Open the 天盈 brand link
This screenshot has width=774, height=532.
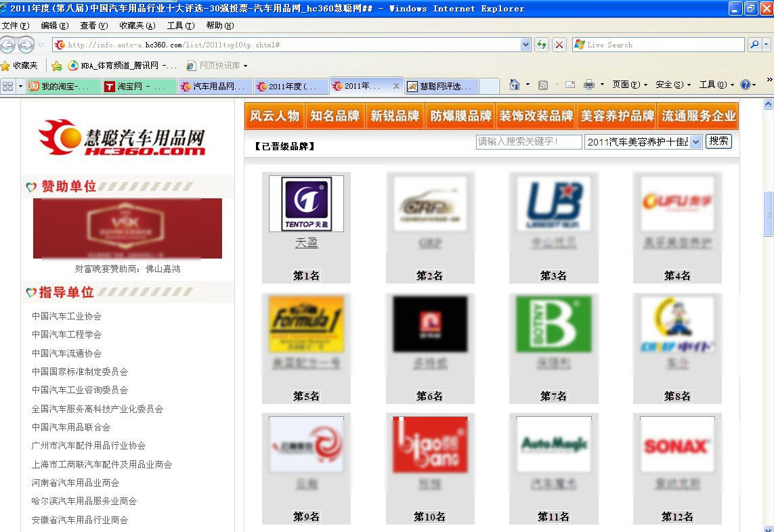[x=307, y=243]
